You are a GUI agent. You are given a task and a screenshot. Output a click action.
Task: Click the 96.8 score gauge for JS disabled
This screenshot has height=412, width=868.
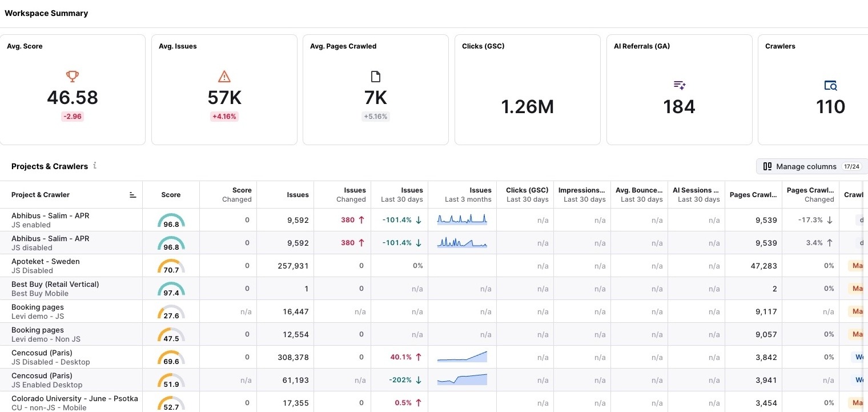pyautogui.click(x=171, y=243)
